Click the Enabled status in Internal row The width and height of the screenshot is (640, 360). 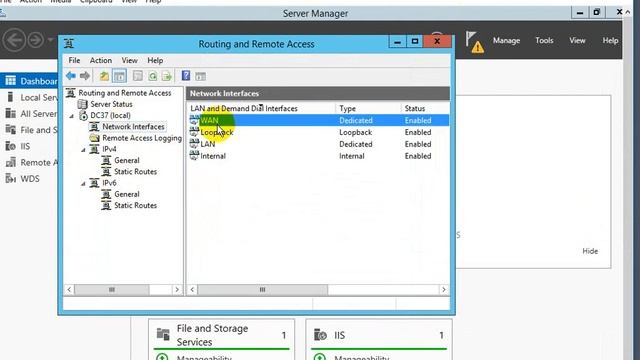pyautogui.click(x=418, y=156)
